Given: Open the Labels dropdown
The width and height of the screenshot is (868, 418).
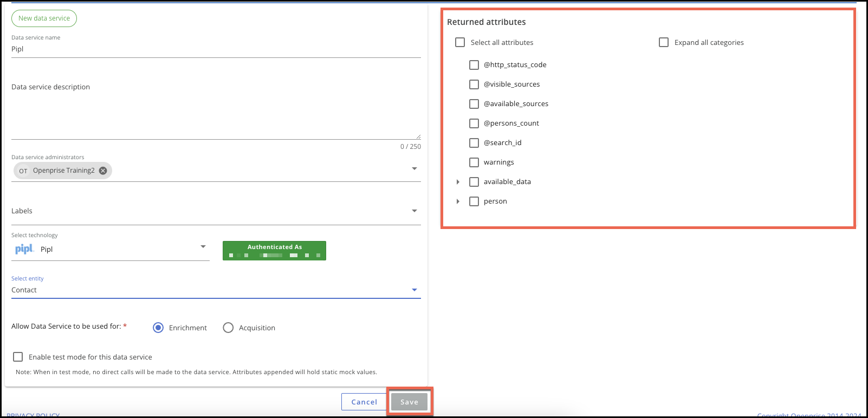Looking at the screenshot, I should (414, 211).
